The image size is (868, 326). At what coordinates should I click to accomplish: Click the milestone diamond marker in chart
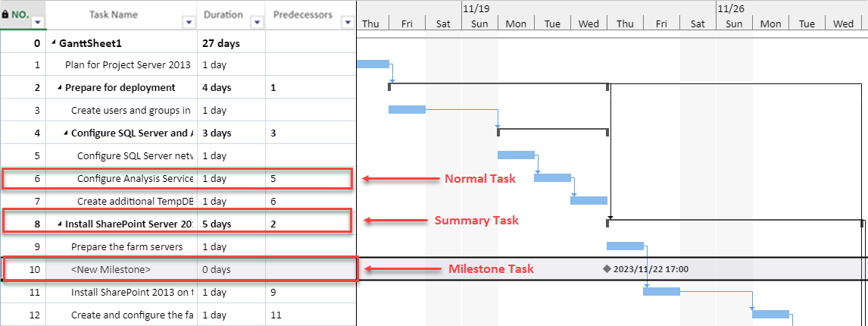[607, 269]
